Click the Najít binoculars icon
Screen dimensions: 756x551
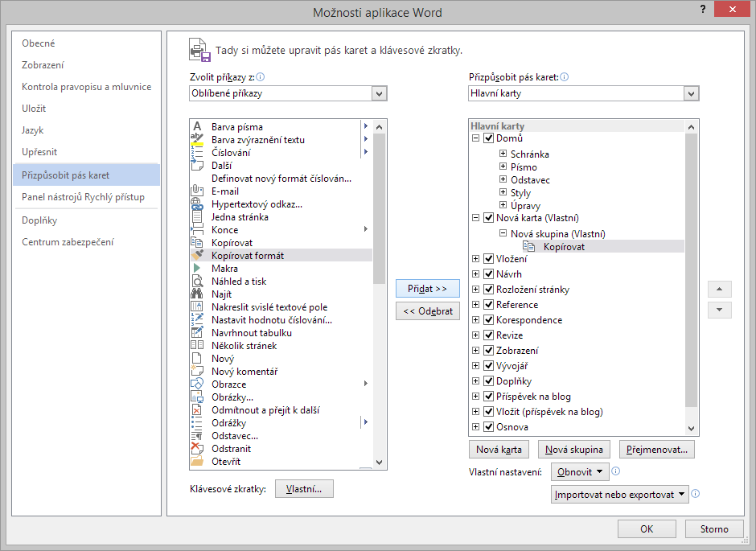click(x=197, y=294)
